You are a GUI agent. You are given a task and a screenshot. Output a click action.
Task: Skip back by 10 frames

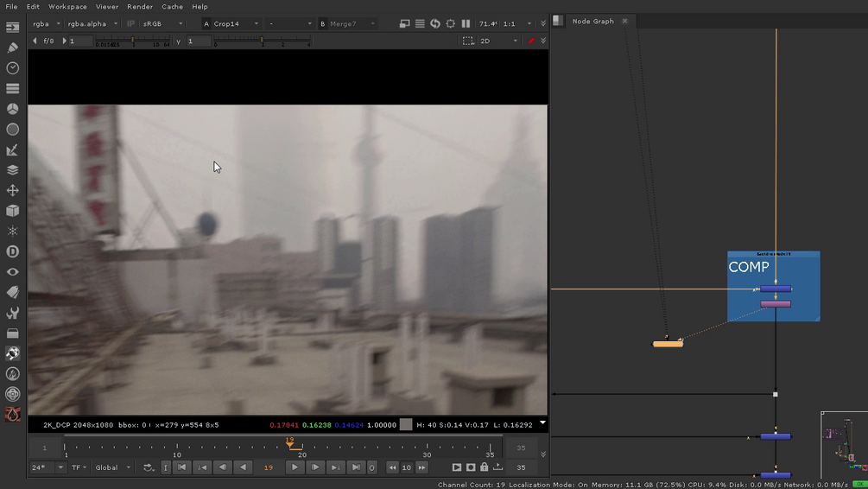click(392, 467)
